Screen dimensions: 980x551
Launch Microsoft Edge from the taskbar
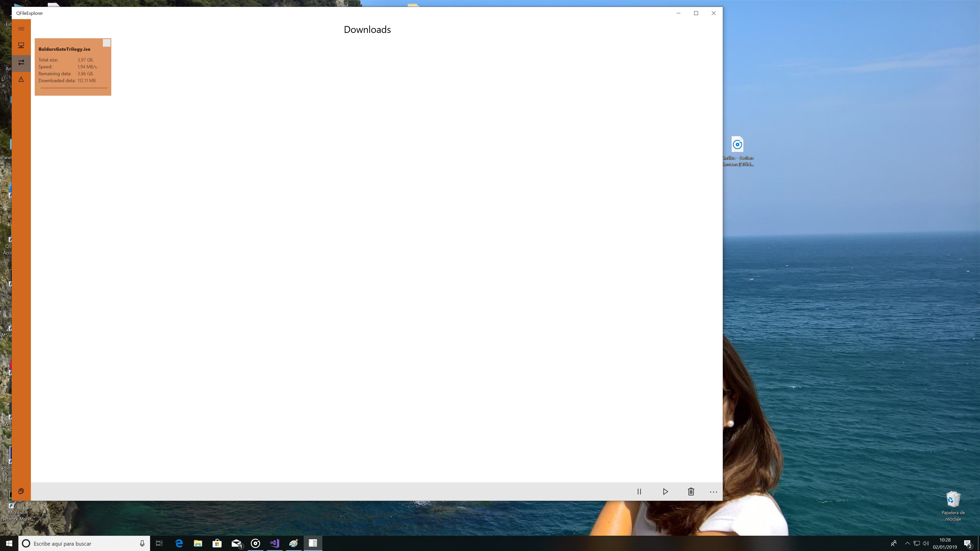coord(179,543)
